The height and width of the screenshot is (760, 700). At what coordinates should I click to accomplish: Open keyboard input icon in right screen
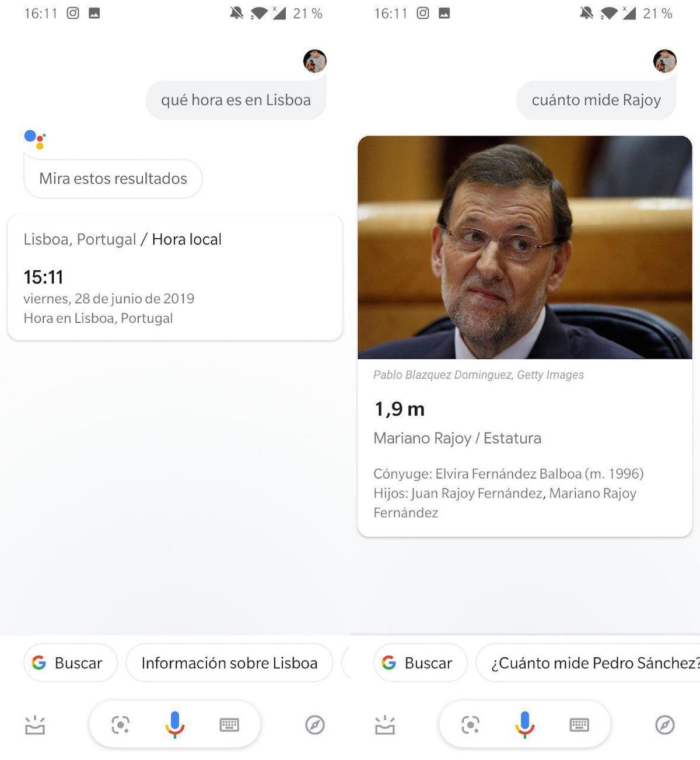pyautogui.click(x=579, y=725)
